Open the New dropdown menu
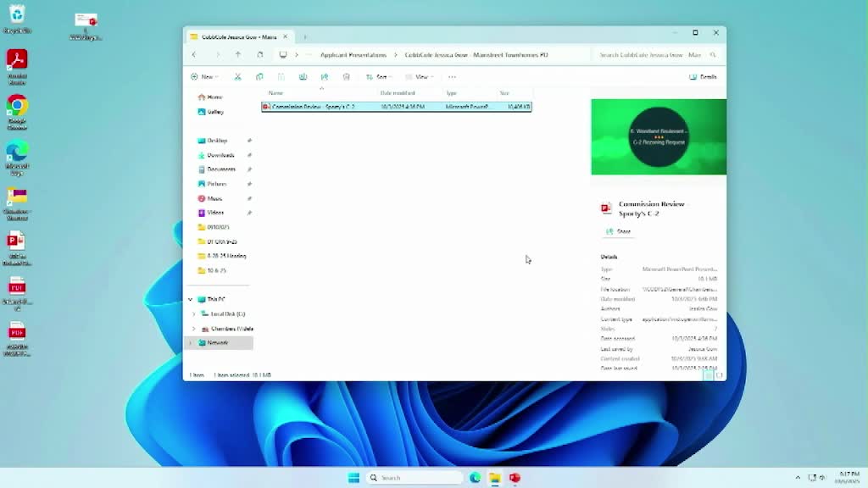The height and width of the screenshot is (488, 868). pos(204,77)
